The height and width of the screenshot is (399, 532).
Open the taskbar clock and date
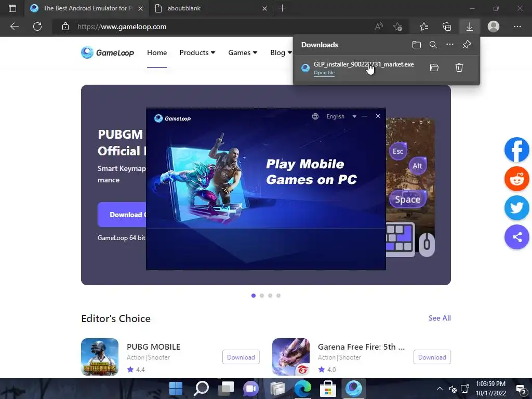point(490,389)
